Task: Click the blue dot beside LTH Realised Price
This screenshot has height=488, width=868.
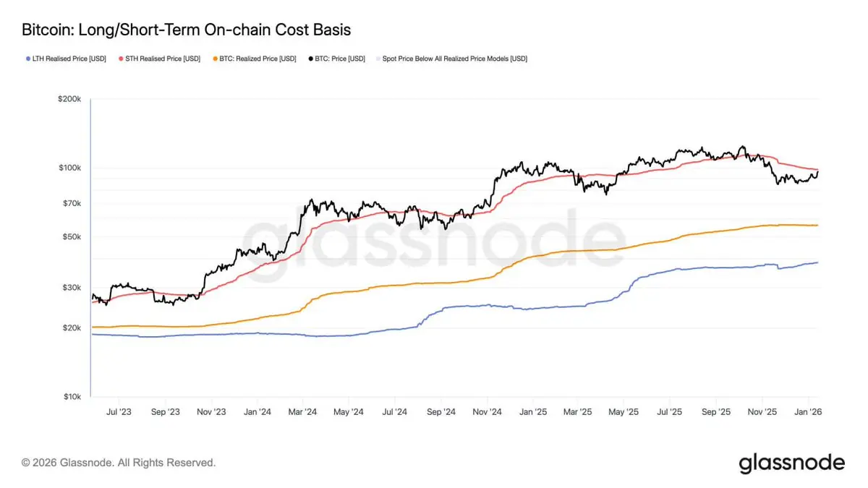Action: coord(27,59)
